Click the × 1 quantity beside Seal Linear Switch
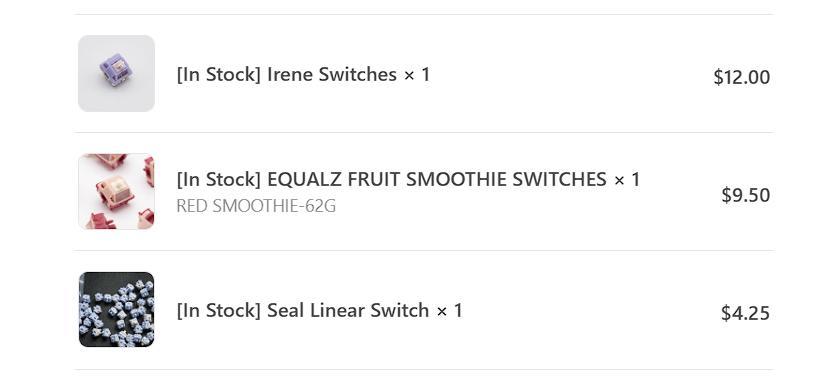This screenshot has height=378, width=834. click(449, 310)
